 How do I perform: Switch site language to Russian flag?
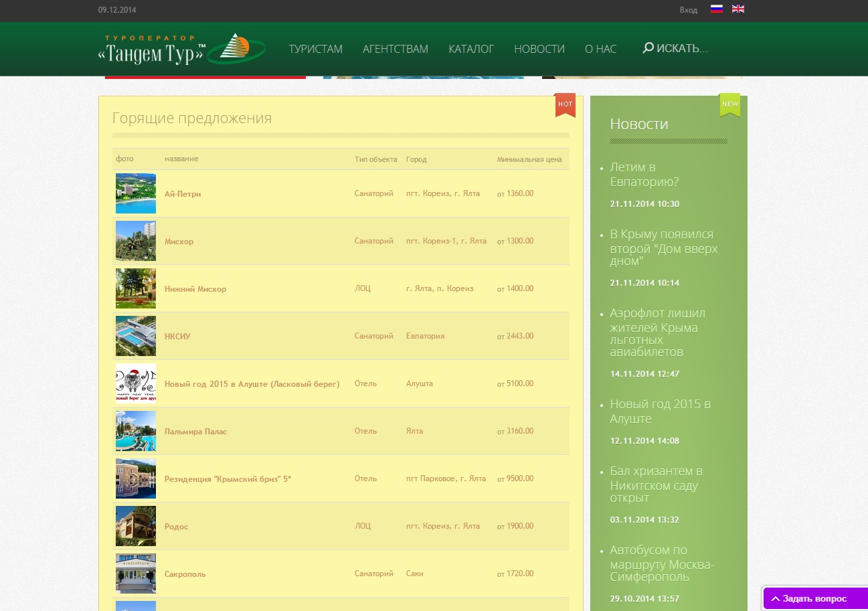pos(716,9)
